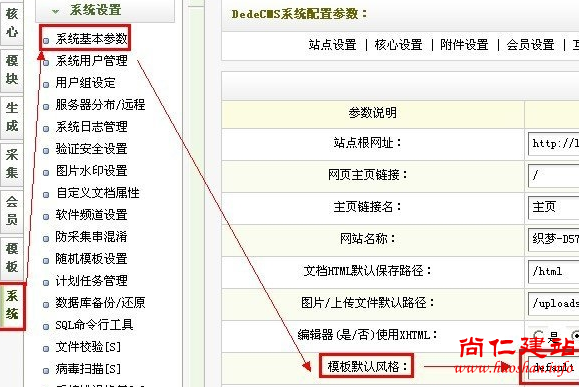
Task: Open 数据库备份/还原 menu item
Action: point(100,303)
